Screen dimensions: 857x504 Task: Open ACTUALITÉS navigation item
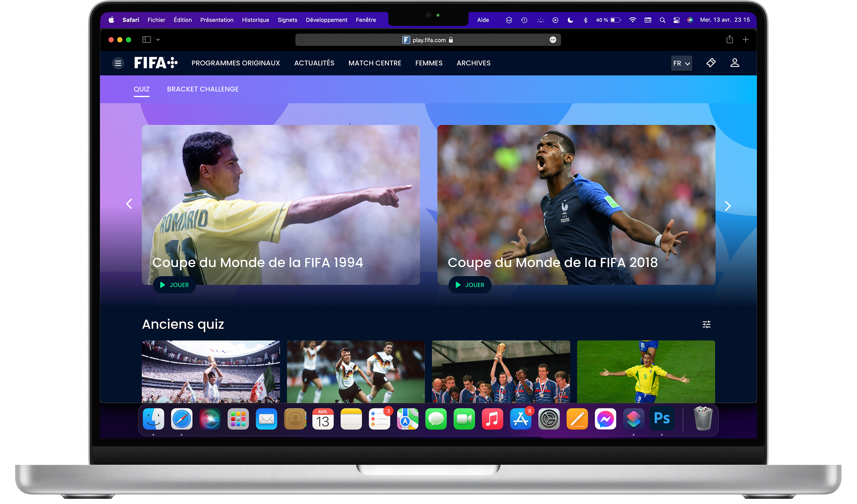(314, 63)
